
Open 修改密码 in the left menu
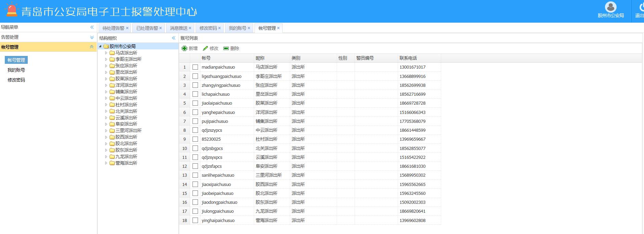[16, 80]
